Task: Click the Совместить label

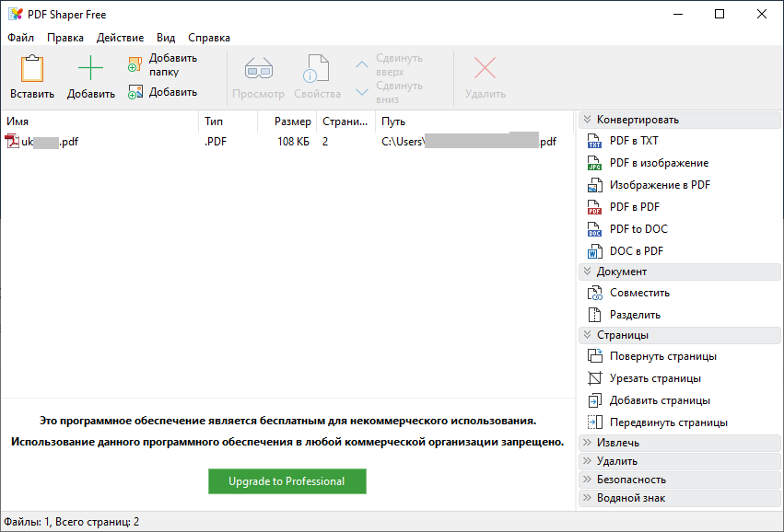Action: point(639,293)
